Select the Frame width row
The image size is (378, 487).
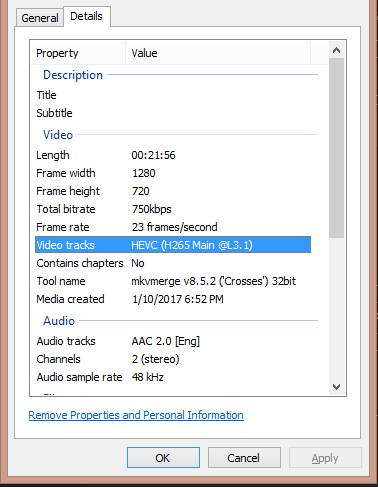point(173,173)
